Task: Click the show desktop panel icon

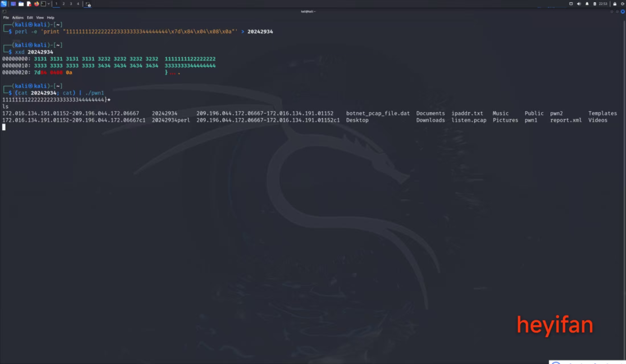Action: tap(13, 4)
